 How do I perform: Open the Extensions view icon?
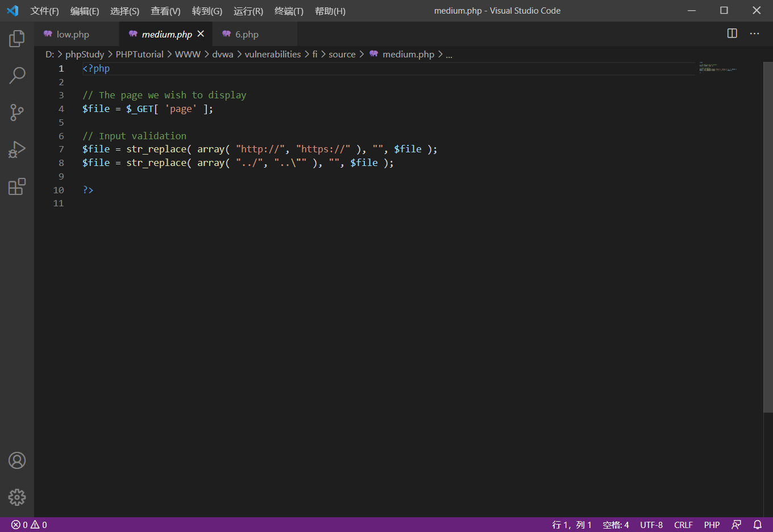[17, 186]
